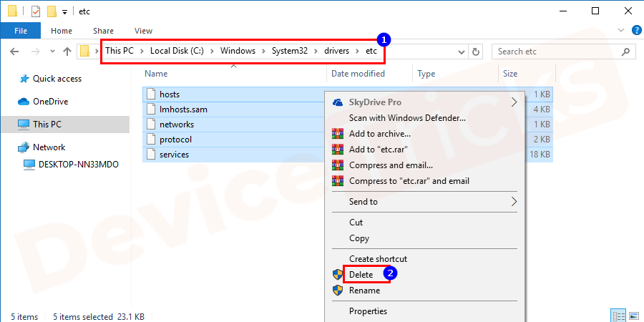This screenshot has height=322, width=644.
Task: Click the Properties quick access toolbar icon
Action: 36,11
